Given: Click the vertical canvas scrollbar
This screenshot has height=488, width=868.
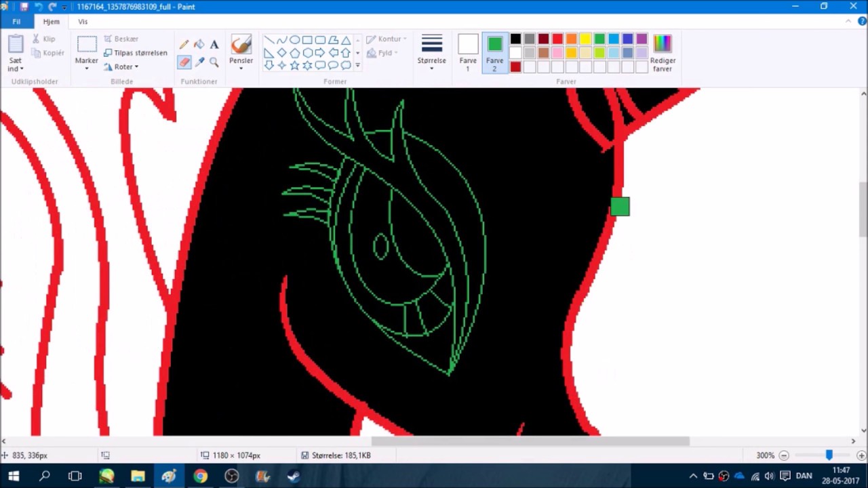Looking at the screenshot, I should click(863, 209).
